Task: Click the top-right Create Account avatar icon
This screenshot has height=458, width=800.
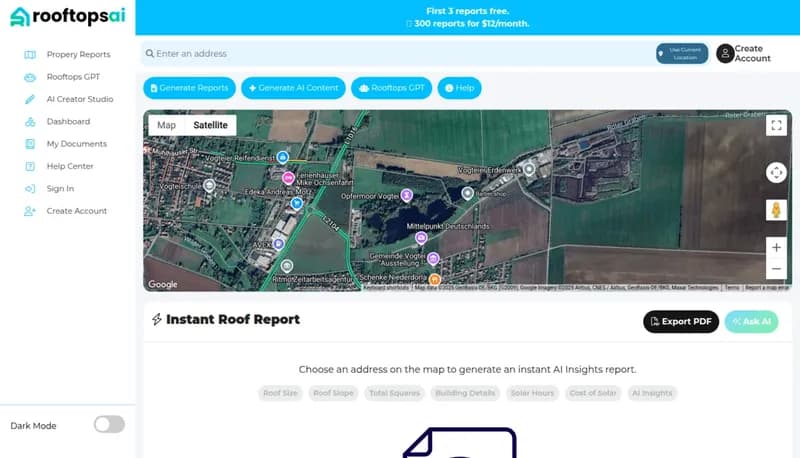Action: coord(725,54)
